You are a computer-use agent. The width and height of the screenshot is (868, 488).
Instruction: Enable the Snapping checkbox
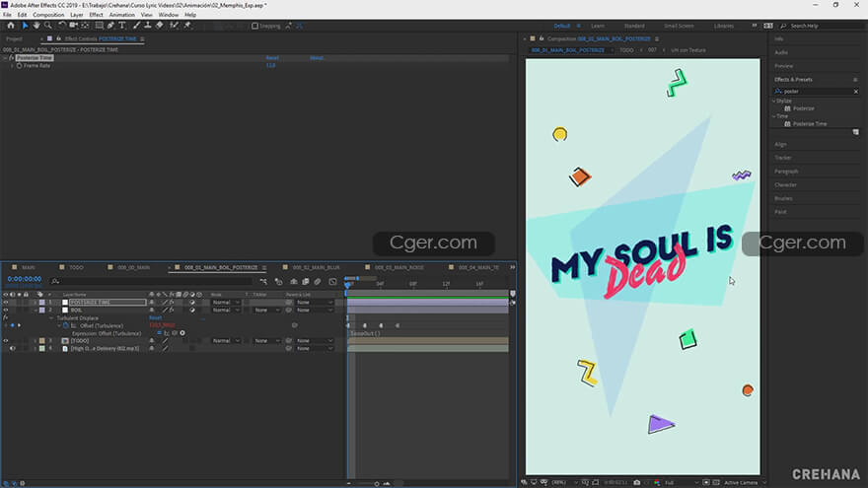[254, 26]
